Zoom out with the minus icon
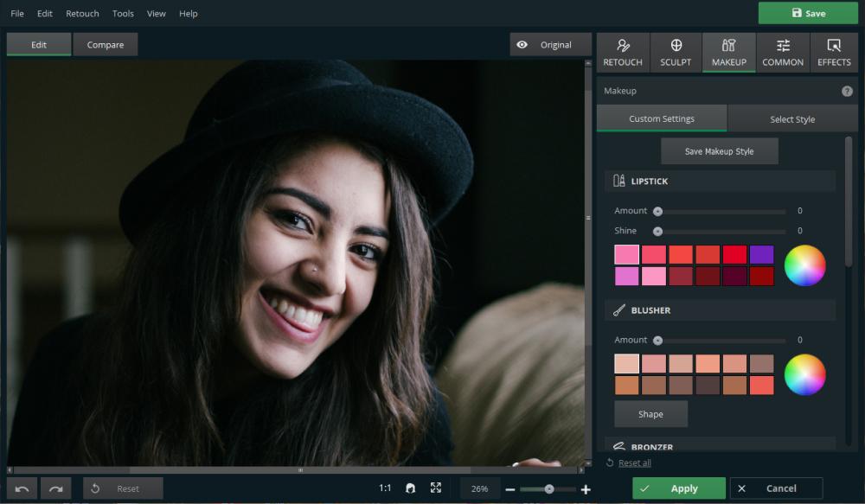 click(510, 489)
